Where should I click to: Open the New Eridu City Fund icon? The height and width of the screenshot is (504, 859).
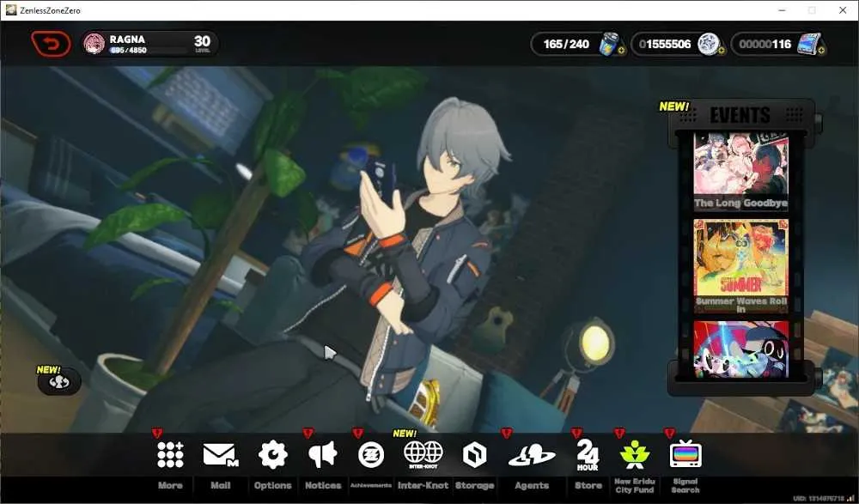click(635, 455)
